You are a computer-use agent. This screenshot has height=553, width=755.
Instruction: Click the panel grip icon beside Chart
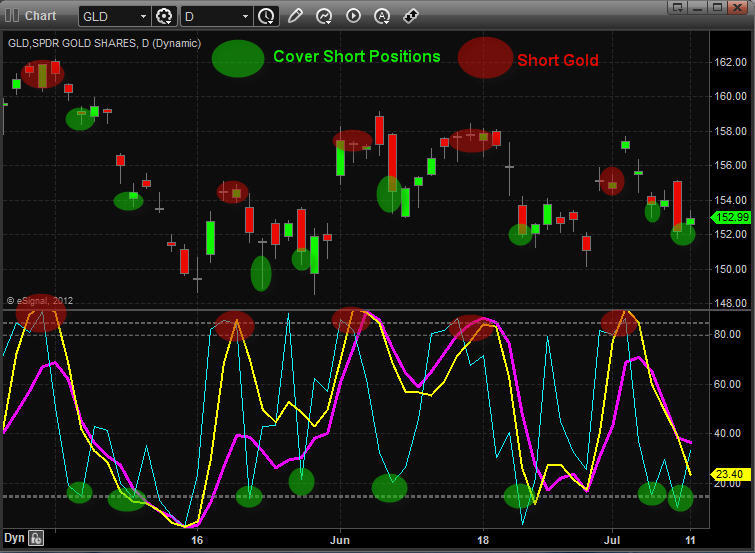tap(11, 16)
